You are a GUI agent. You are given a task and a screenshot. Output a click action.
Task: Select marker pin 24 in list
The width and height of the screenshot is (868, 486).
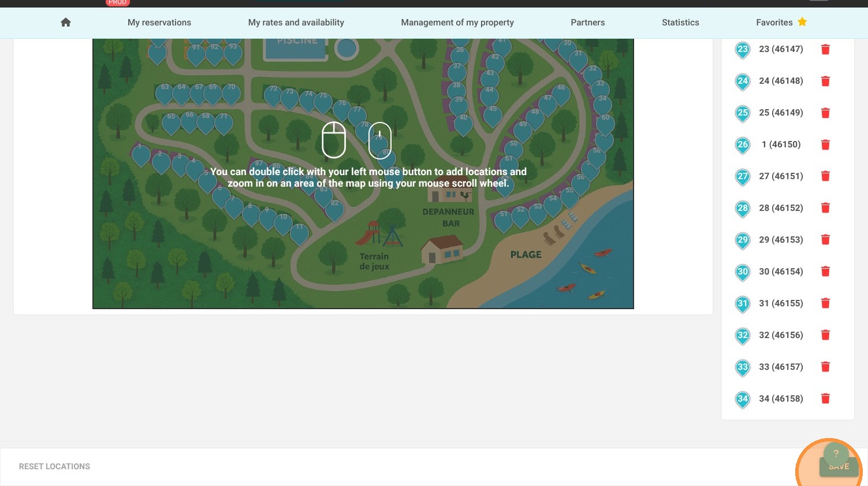point(743,81)
